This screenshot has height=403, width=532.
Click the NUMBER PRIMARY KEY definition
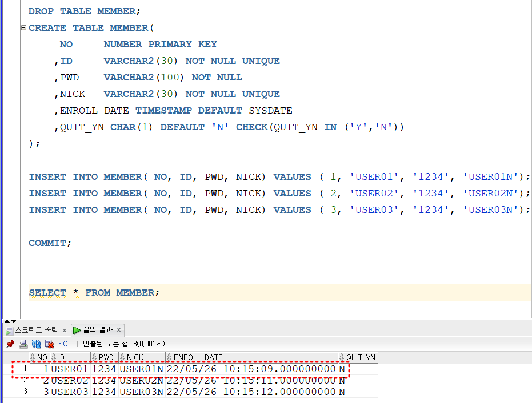pyautogui.click(x=160, y=45)
